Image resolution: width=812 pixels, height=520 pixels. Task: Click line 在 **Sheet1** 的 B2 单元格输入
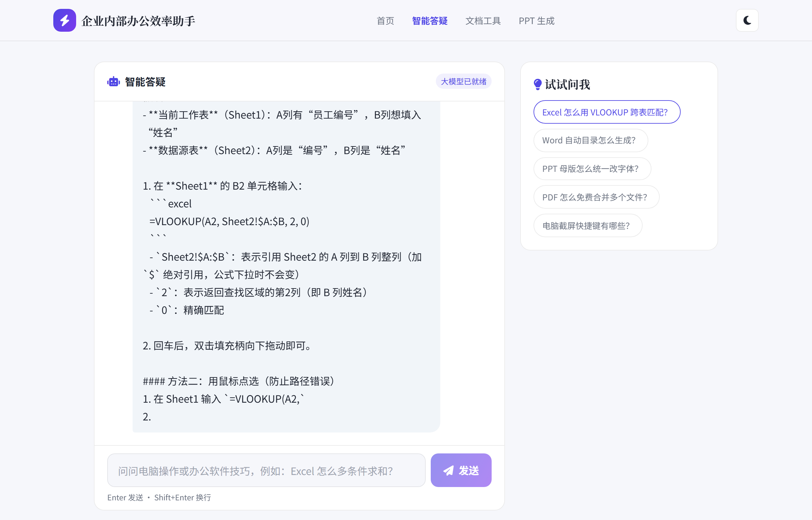click(223, 186)
